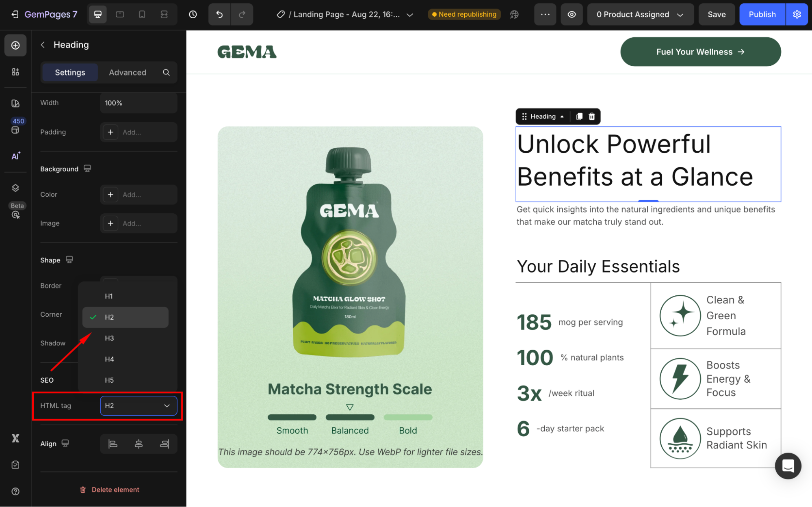Duplicate the selected Heading element

click(x=579, y=117)
